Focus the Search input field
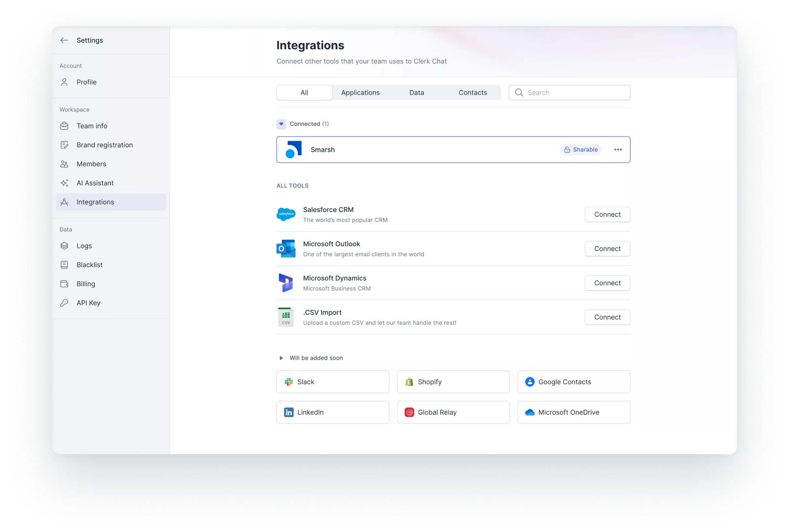Image resolution: width=789 pixels, height=532 pixels. point(569,93)
